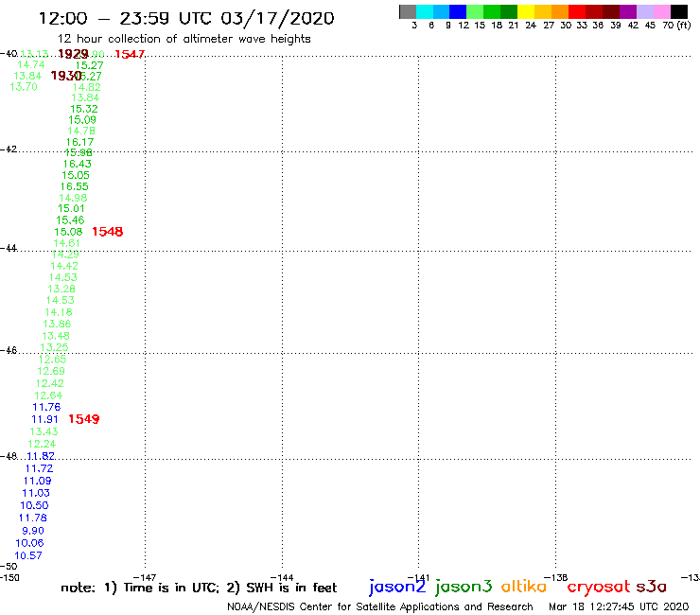Click the 15.05 wave height value
The width and height of the screenshot is (700, 615).
[76, 176]
